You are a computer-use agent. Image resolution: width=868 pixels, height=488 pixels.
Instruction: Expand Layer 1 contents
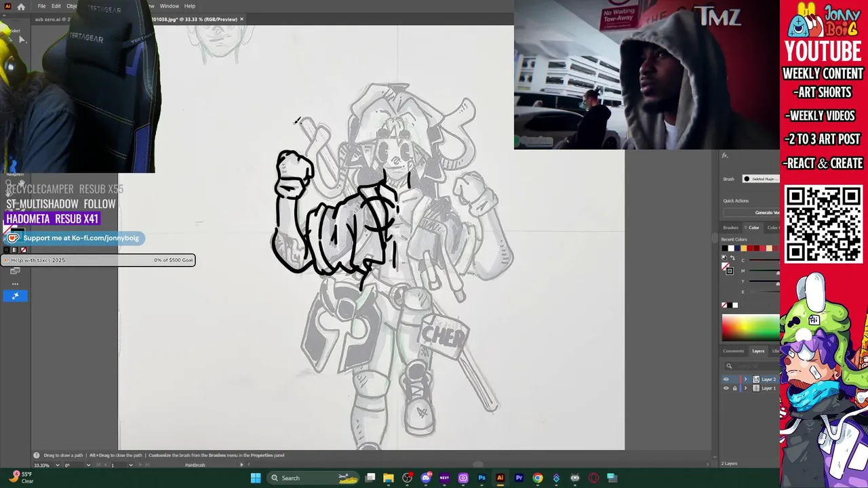(x=745, y=388)
